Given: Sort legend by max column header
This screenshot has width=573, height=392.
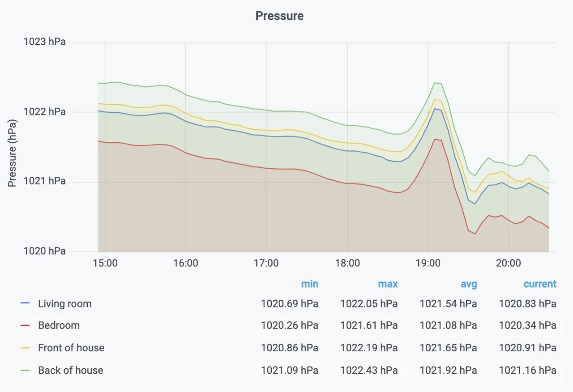Looking at the screenshot, I should click(388, 284).
